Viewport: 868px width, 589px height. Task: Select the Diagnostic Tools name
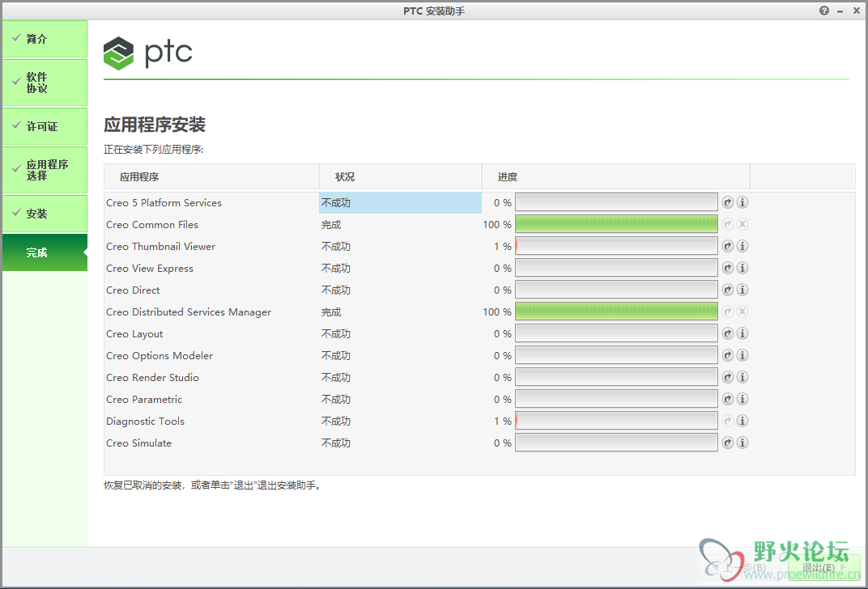(145, 422)
